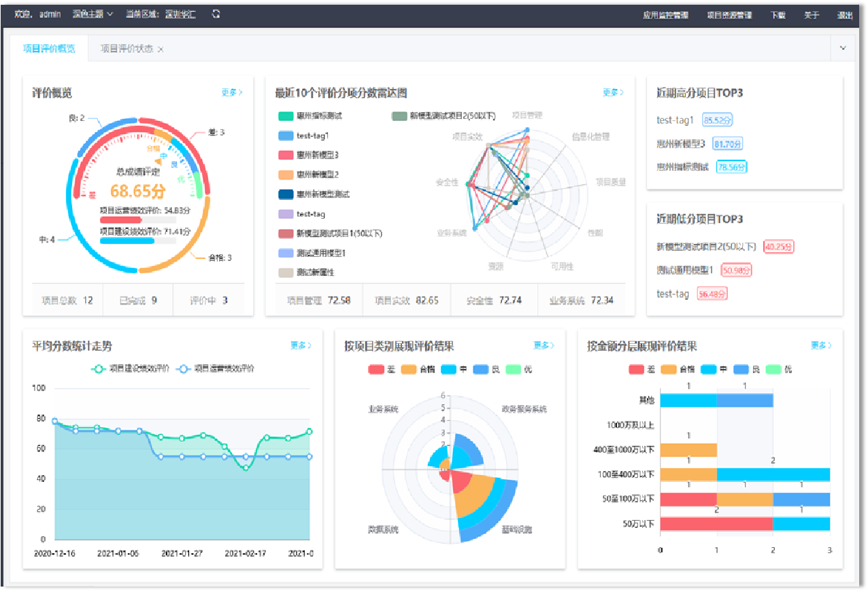Expand the tab list chevron at right
Viewport: 868px width, 592px height.
coord(843,48)
